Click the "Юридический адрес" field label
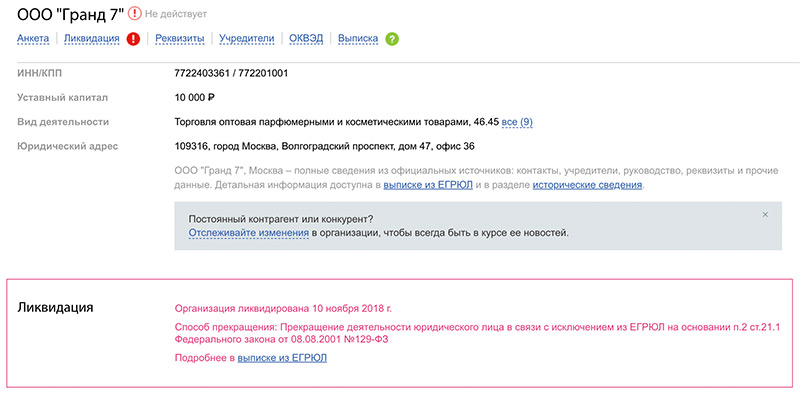Screen dimensions: 800x399 point(67,147)
